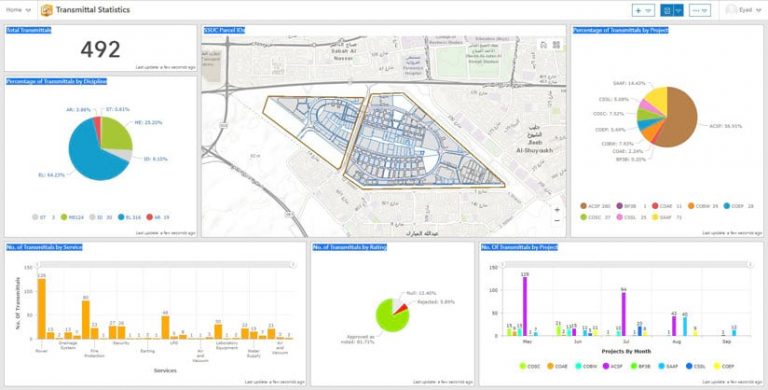Open the map basemap grid icon
This screenshot has width=768, height=390.
pyautogui.click(x=556, y=45)
